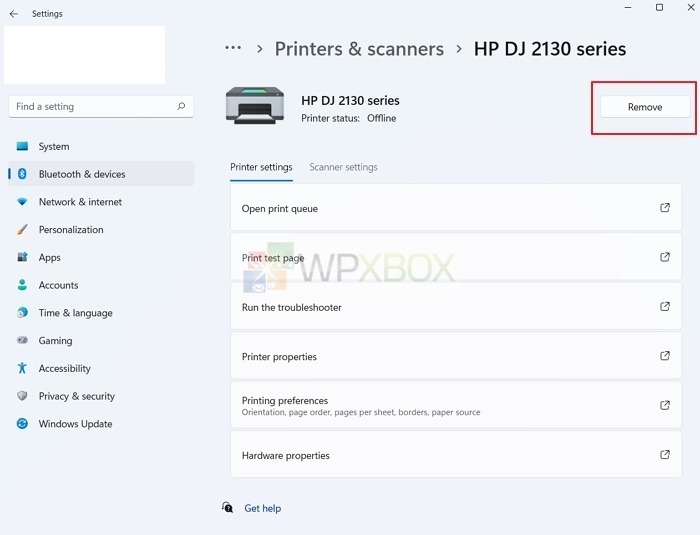Go back using the arrow icon
Screen dimensions: 700x535
click(14, 14)
